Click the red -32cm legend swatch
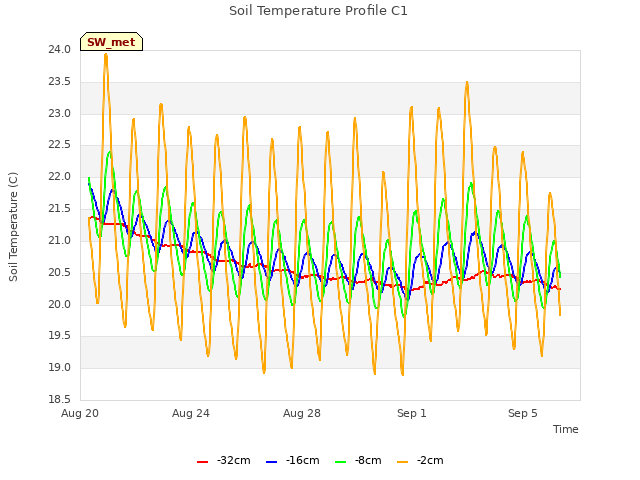The image size is (640, 480). coord(202,461)
